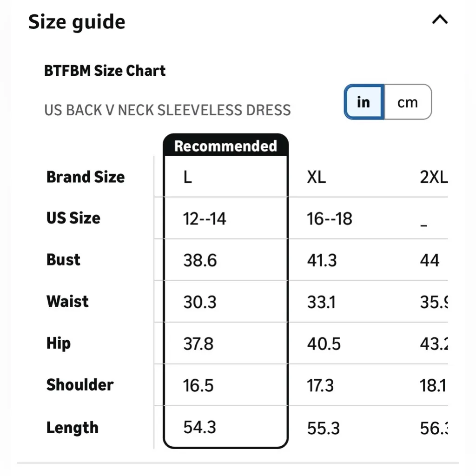This screenshot has width=476, height=476.
Task: Collapse the Size guide section chevron
Action: (x=440, y=20)
